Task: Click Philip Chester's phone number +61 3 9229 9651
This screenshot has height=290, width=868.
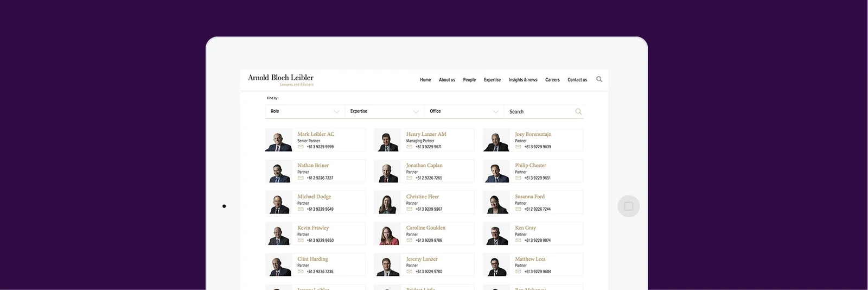Action: [538, 178]
